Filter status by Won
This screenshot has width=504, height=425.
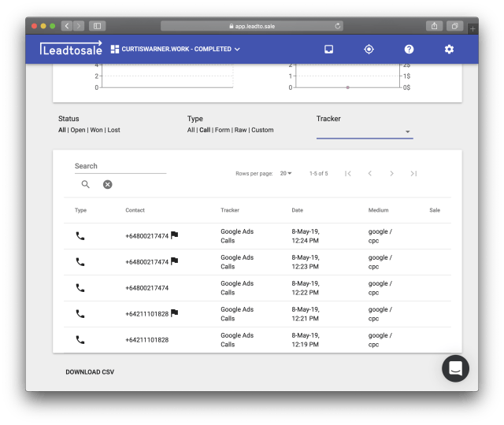click(x=96, y=130)
